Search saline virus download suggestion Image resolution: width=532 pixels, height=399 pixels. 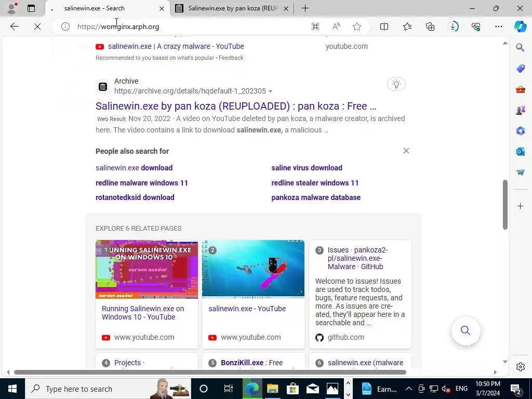coord(307,168)
